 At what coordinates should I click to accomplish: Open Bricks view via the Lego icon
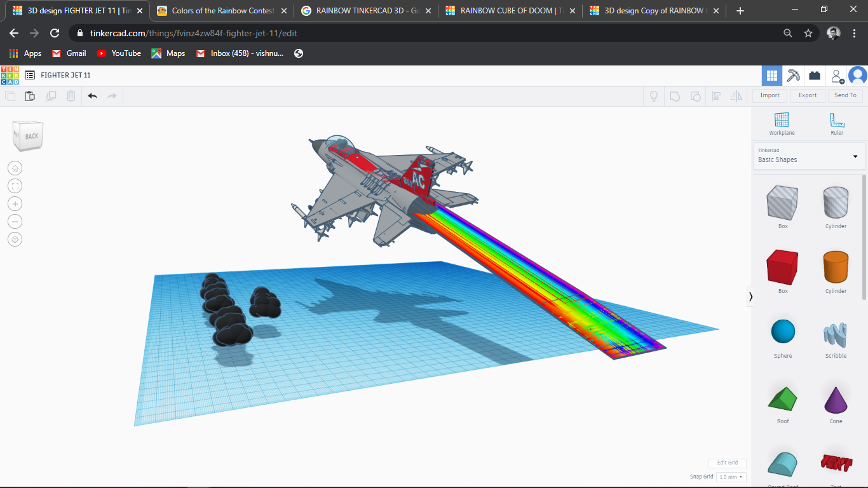(x=814, y=75)
